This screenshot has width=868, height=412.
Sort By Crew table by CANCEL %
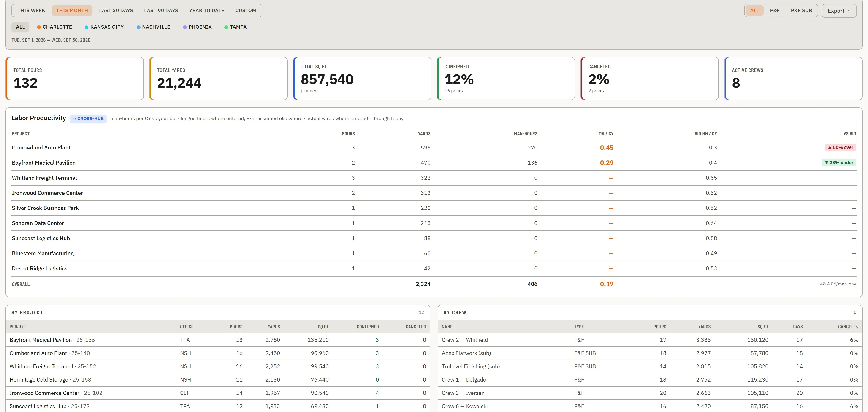click(848, 327)
